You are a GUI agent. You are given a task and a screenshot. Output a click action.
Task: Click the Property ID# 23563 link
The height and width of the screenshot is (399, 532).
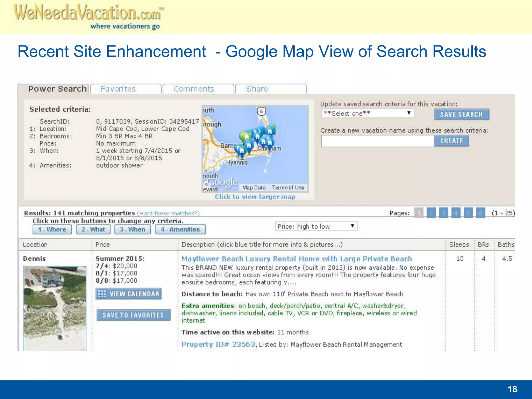(218, 344)
